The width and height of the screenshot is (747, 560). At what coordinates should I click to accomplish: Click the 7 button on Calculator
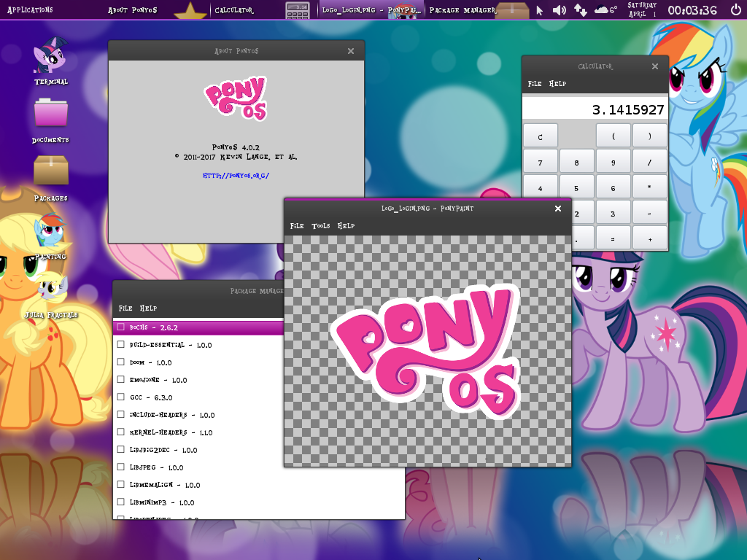(541, 162)
